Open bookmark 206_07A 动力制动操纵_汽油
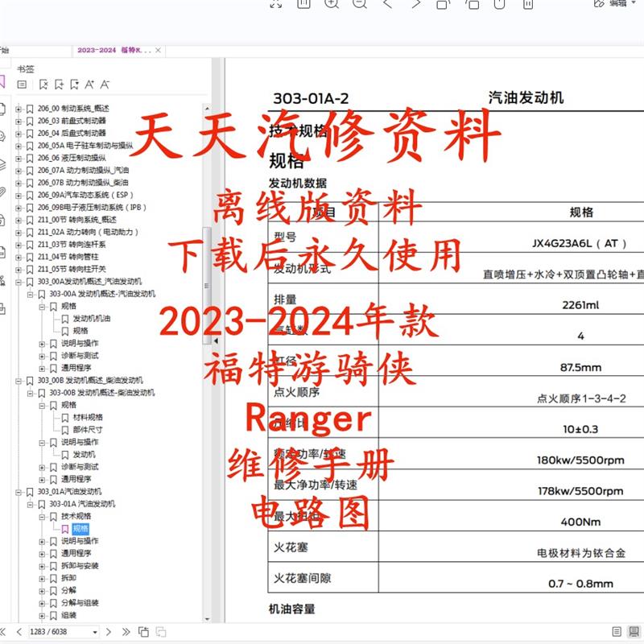This screenshot has height=644, width=644. point(84,170)
